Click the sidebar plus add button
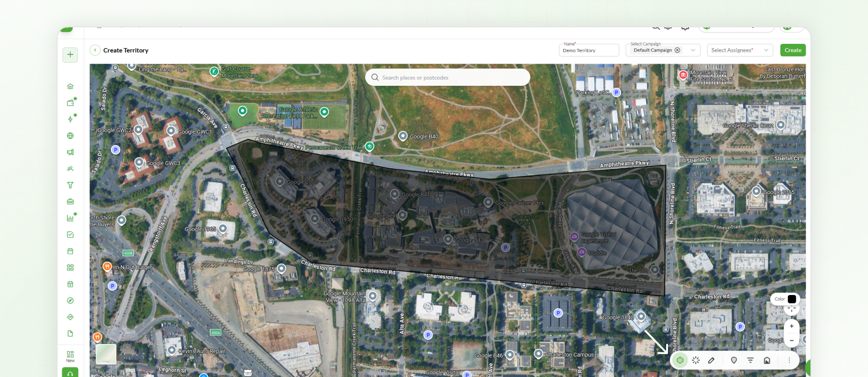Image resolution: width=868 pixels, height=377 pixels. click(70, 55)
